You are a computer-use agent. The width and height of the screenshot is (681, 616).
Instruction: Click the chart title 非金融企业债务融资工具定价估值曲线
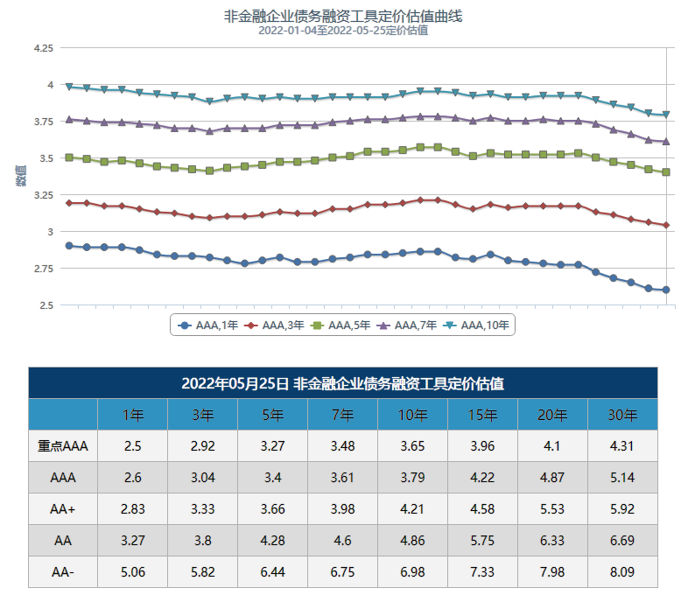tap(343, 16)
